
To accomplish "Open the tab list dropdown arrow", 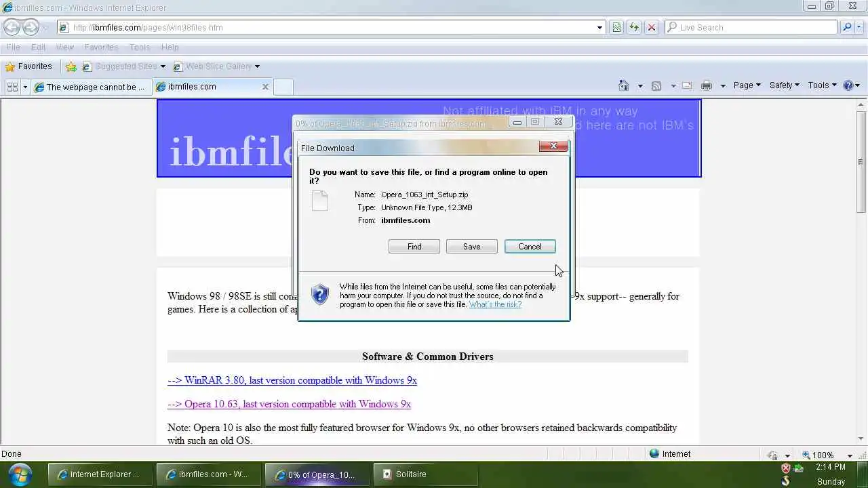I will coord(25,87).
